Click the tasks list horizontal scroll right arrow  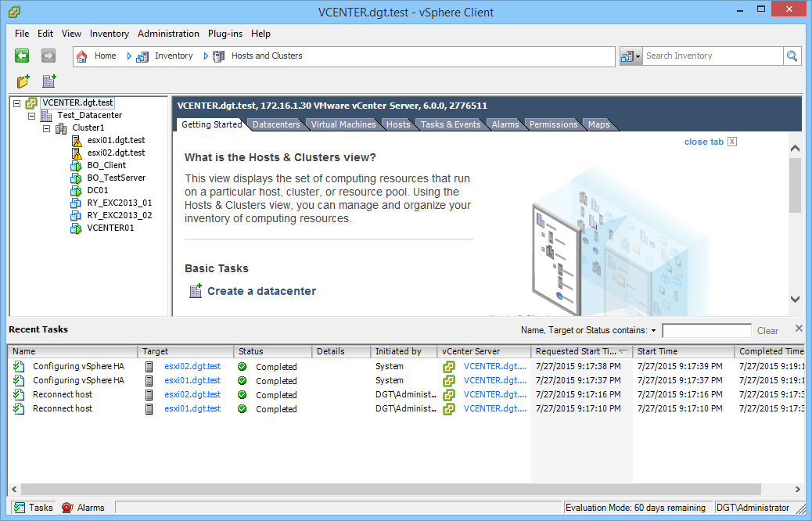pyautogui.click(x=797, y=490)
